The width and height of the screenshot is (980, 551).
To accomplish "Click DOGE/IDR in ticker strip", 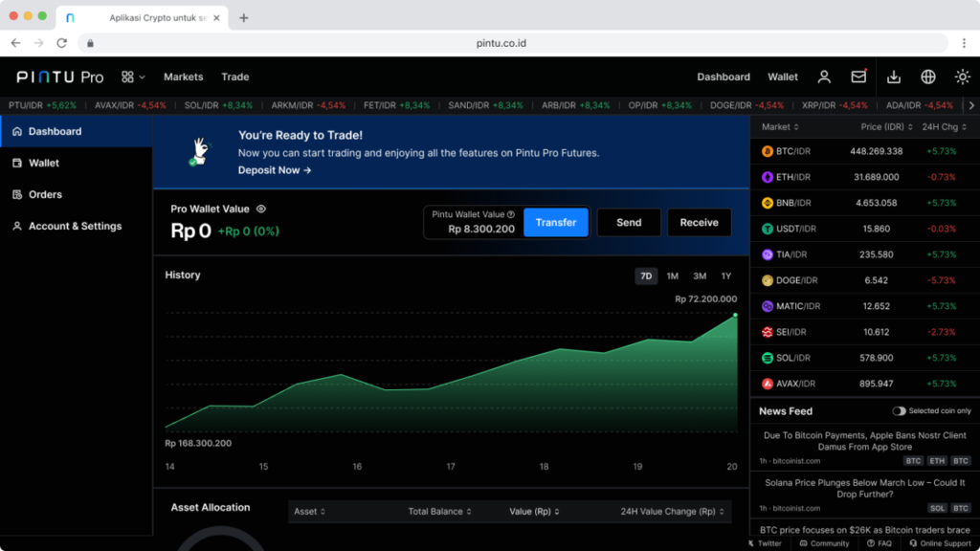I will (x=746, y=105).
